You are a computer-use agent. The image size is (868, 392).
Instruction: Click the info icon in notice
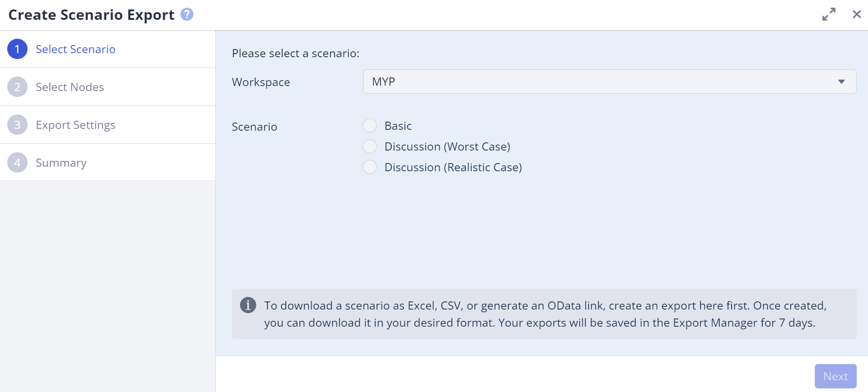[x=248, y=305]
